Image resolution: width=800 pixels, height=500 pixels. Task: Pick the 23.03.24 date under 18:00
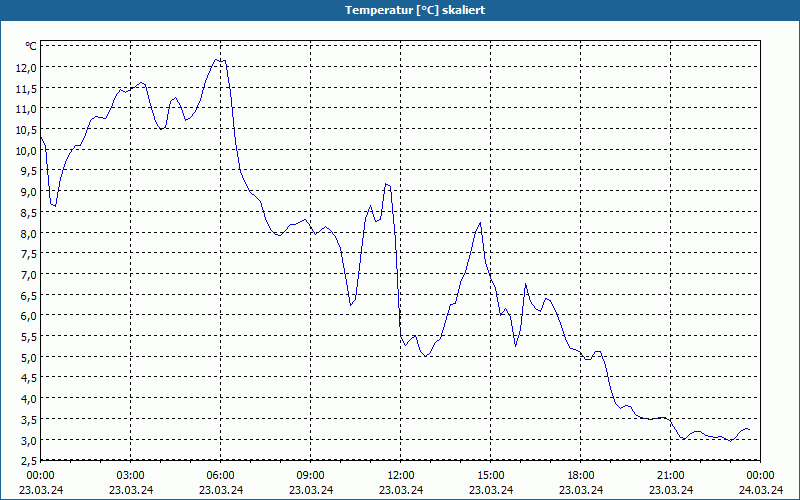click(581, 490)
